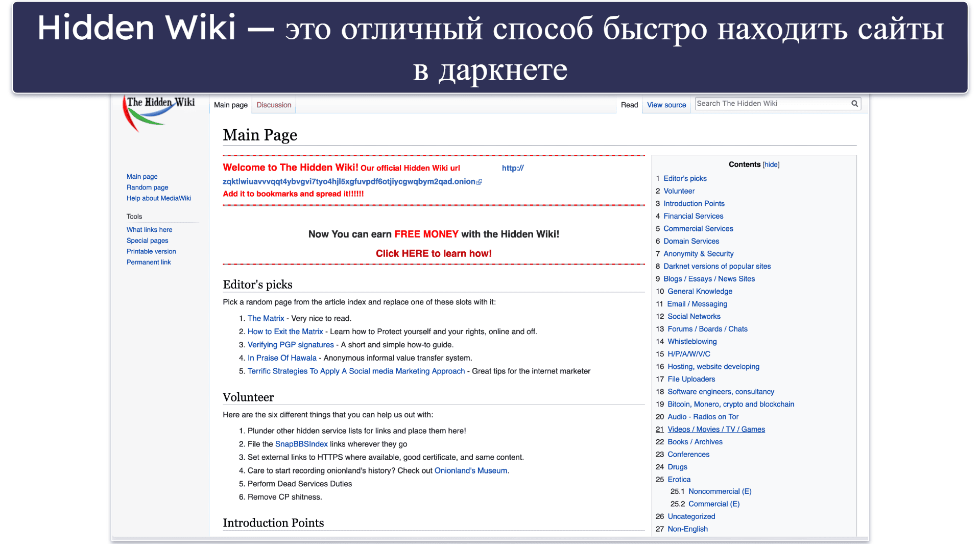
Task: Click the official onion URL link
Action: [x=349, y=181]
